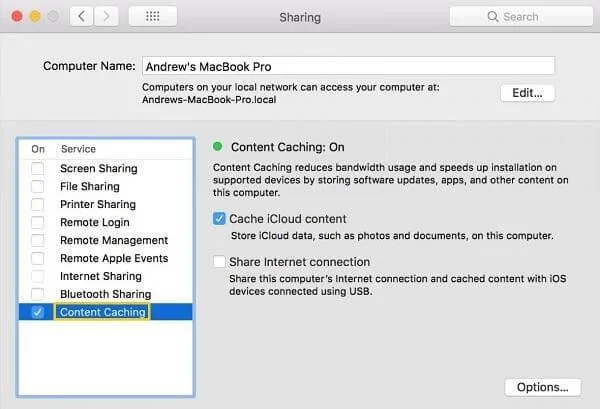Uncheck Cache iCloud content

click(x=220, y=219)
